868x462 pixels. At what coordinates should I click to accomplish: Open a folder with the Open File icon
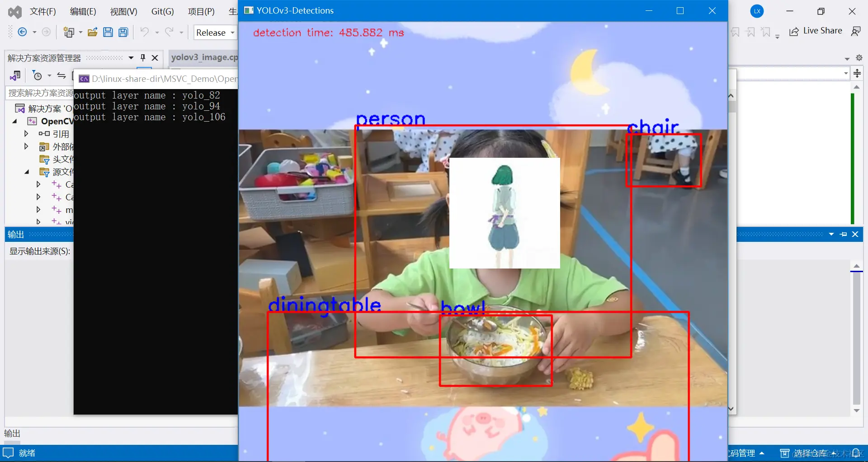click(x=93, y=32)
